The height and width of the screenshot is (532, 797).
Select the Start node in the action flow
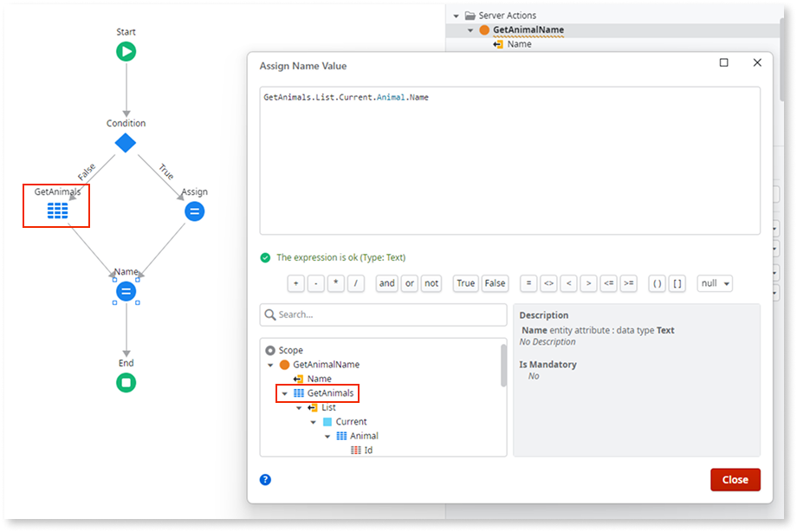pos(126,51)
